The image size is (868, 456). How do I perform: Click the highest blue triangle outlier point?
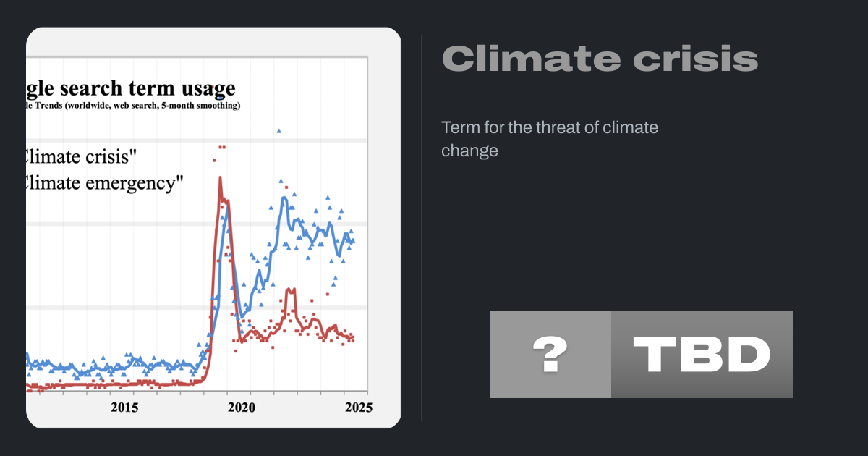point(278,131)
